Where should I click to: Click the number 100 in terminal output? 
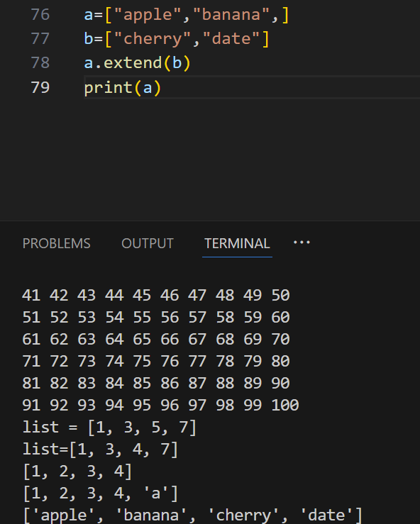tap(285, 406)
